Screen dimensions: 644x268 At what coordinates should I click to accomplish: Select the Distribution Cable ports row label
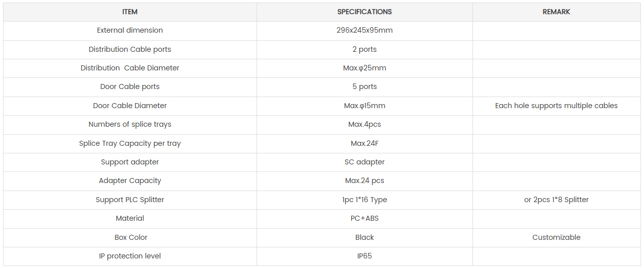coord(130,49)
